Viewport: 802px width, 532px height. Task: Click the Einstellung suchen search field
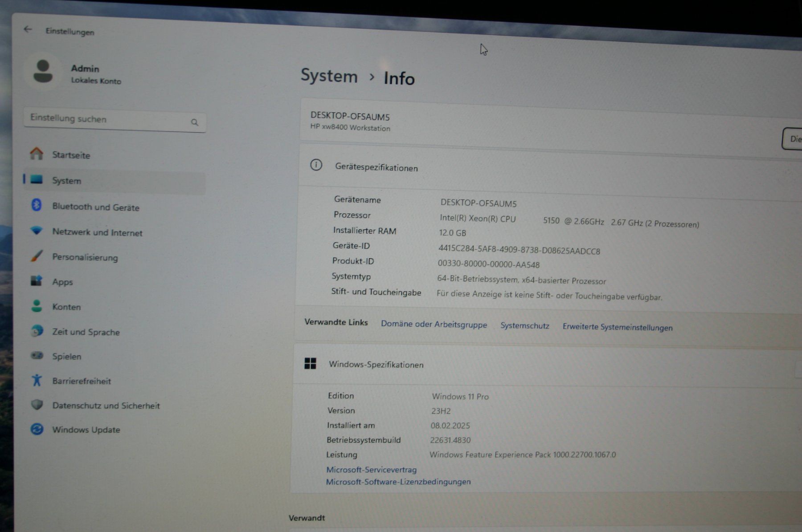115,120
